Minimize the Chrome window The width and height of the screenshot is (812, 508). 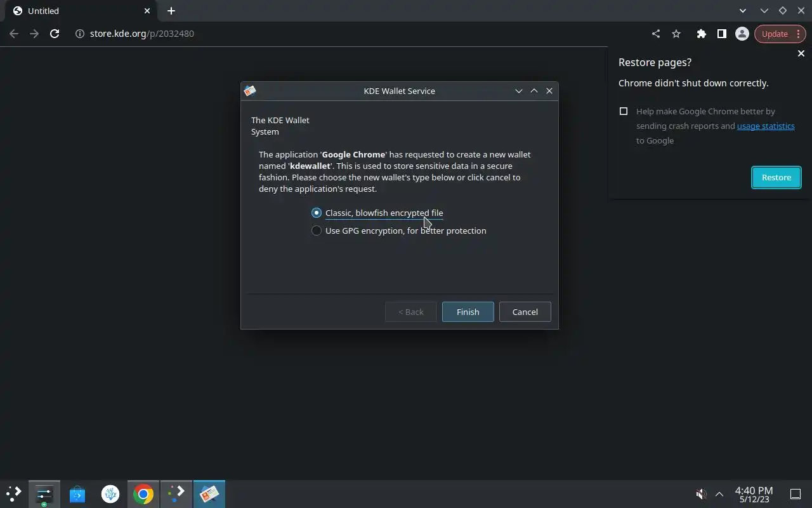tap(764, 11)
